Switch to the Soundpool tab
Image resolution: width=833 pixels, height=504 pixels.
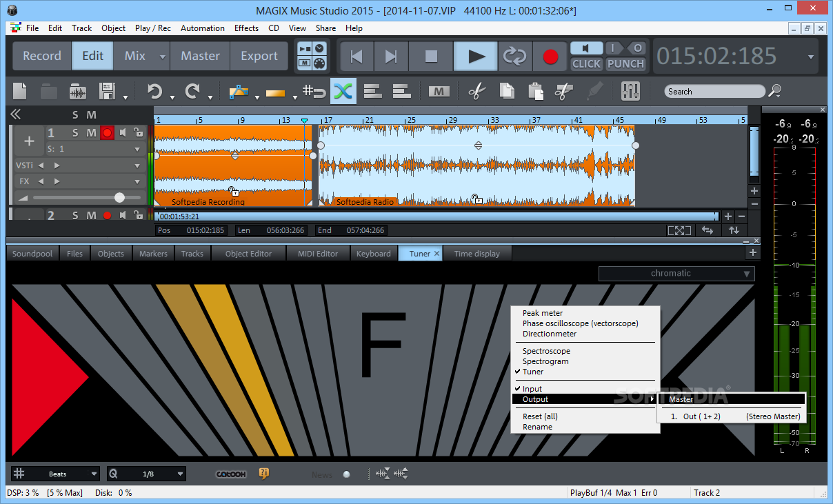[x=32, y=254]
